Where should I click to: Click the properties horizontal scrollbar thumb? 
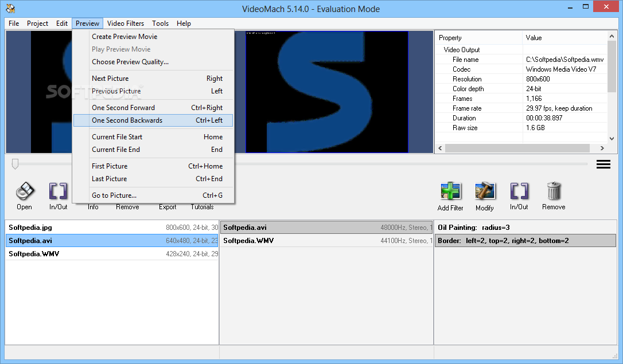pyautogui.click(x=517, y=148)
